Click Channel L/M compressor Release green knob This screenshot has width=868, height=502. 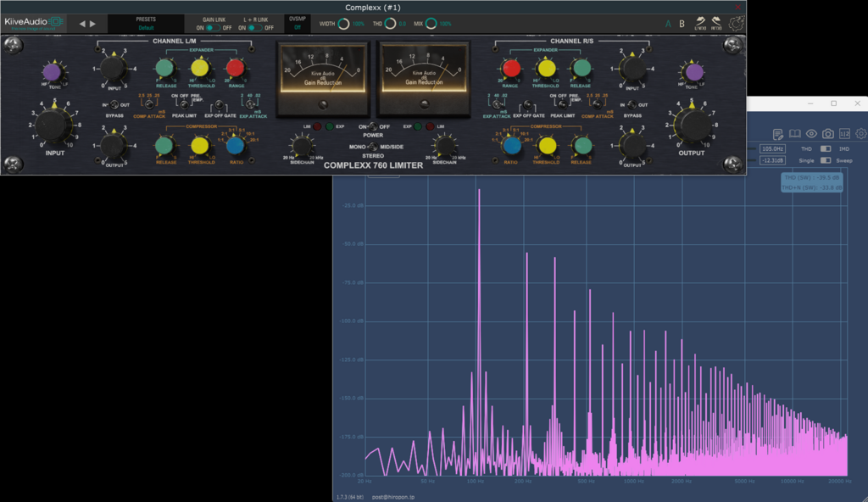(165, 146)
